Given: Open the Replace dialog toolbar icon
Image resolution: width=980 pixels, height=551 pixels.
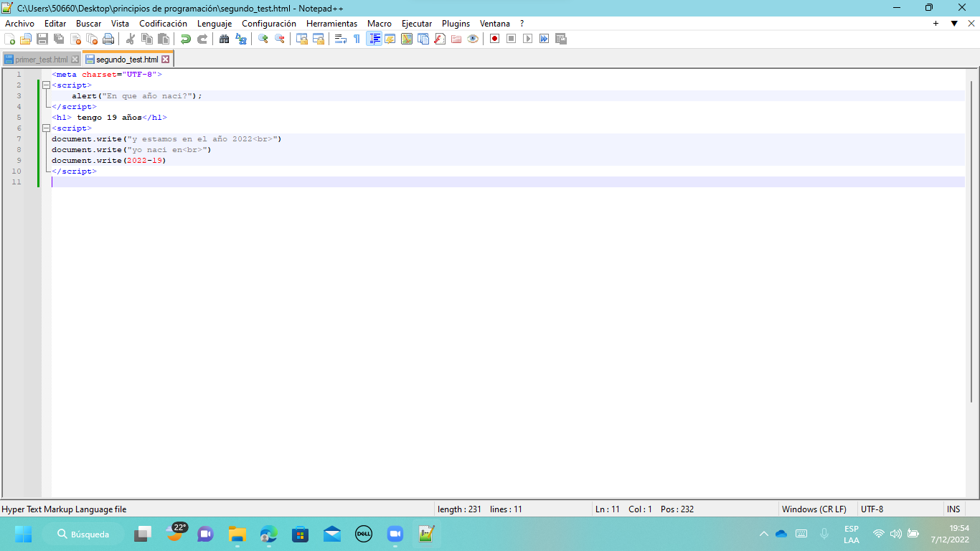Looking at the screenshot, I should click(241, 39).
